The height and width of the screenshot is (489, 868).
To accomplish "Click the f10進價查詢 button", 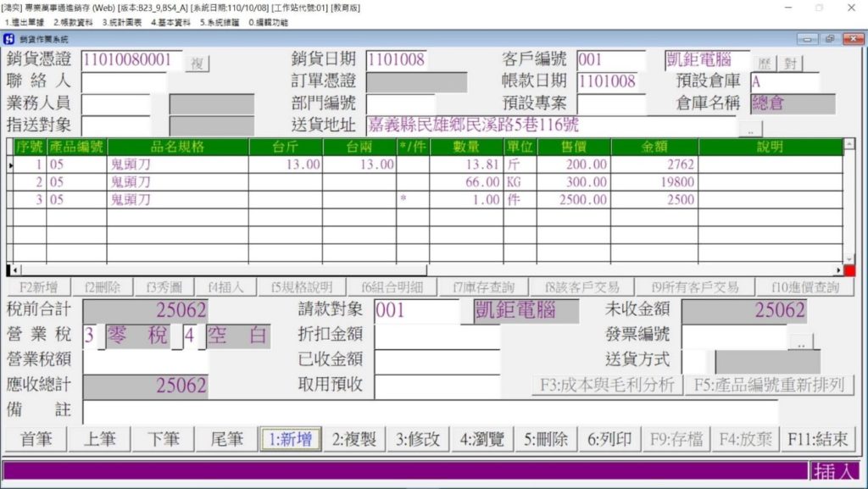I will coord(805,287).
